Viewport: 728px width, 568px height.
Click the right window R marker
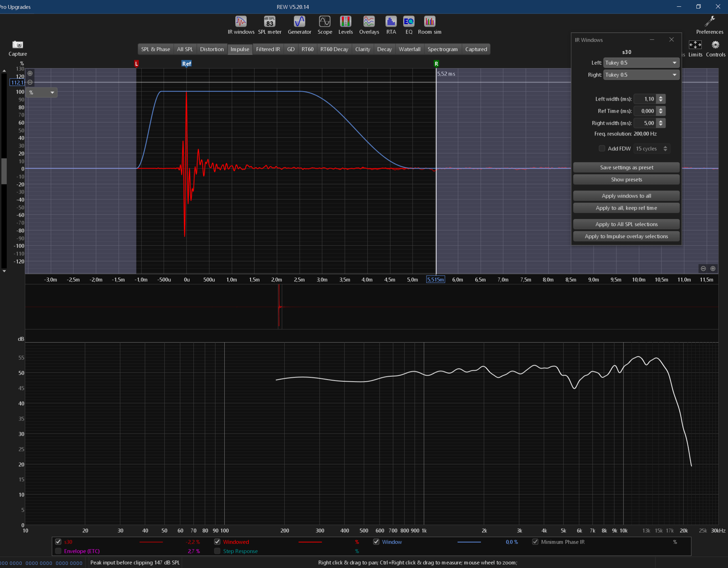(x=436, y=64)
